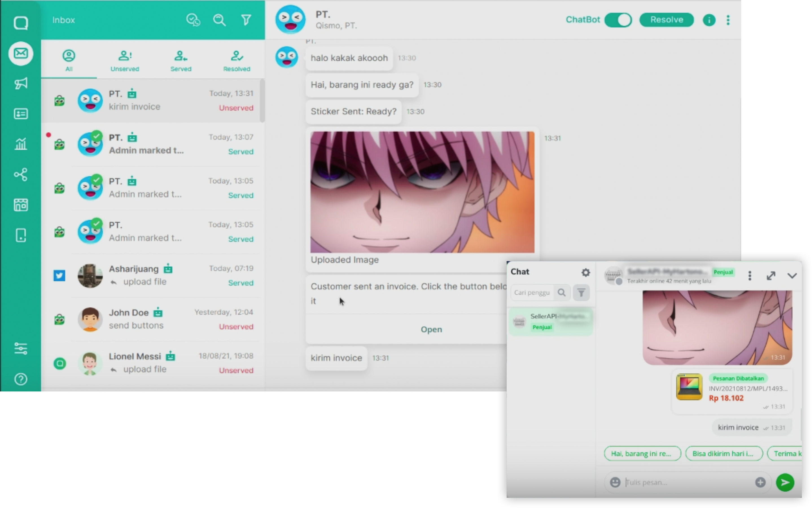Click the filter funnel in Chat popup
The height and width of the screenshot is (508, 812).
(x=581, y=292)
